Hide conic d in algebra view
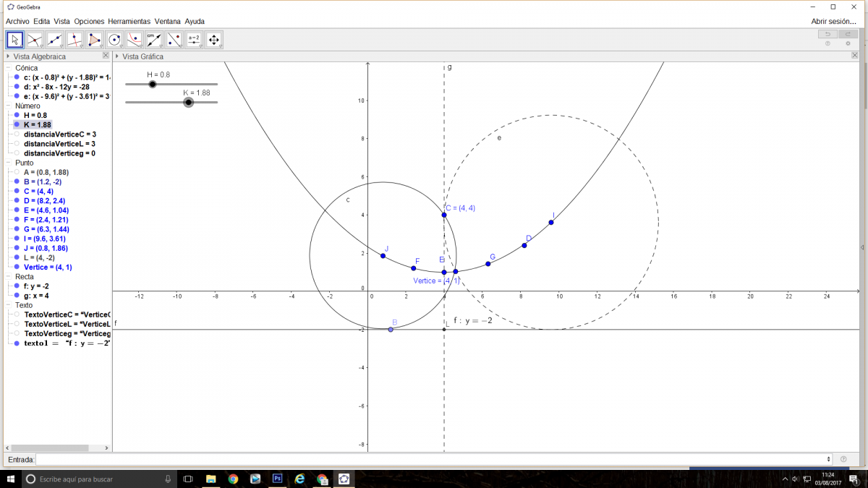Viewport: 868px width, 488px height. (x=17, y=87)
